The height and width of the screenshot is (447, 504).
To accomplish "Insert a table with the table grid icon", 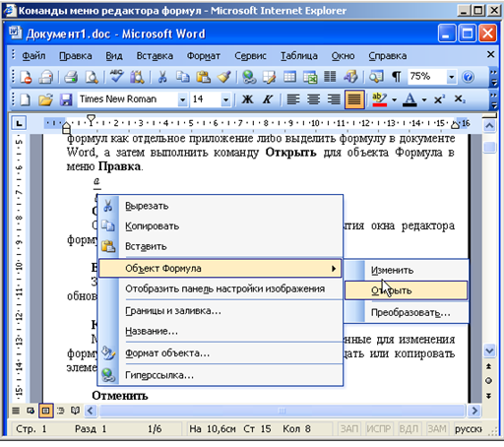I will click(289, 77).
